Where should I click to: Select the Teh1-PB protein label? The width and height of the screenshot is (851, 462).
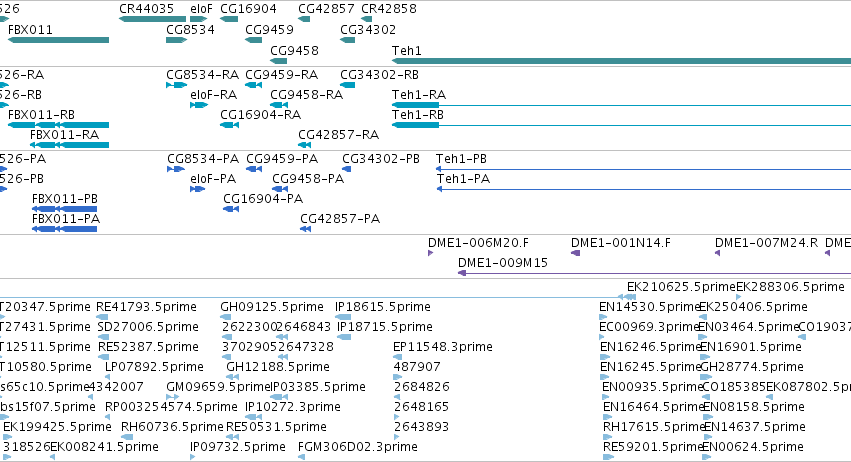pyautogui.click(x=461, y=159)
